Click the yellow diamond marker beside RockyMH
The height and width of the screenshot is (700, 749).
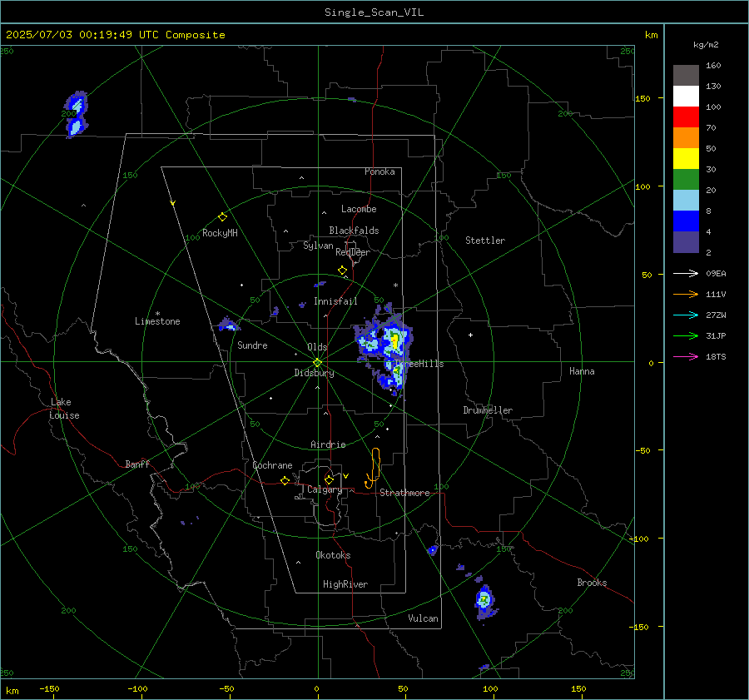[x=222, y=217]
